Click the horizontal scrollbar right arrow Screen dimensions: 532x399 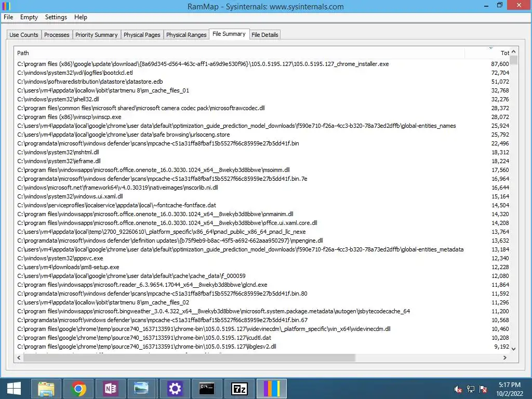[505, 357]
